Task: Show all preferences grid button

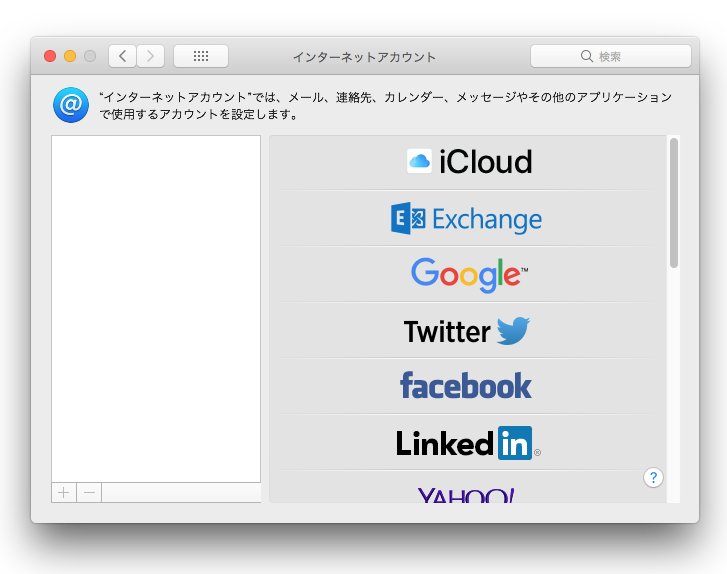Action: click(x=201, y=56)
